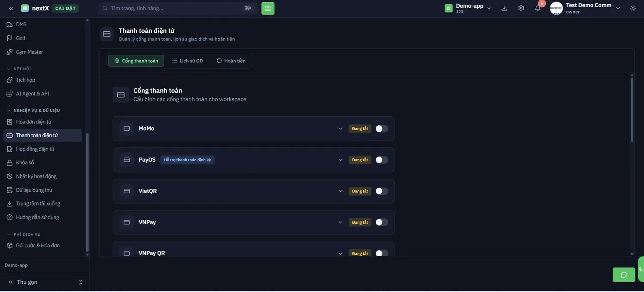Viewport: 644px width, 292px height.
Task: Click the VNPay gateway card icon
Action: pos(127,222)
